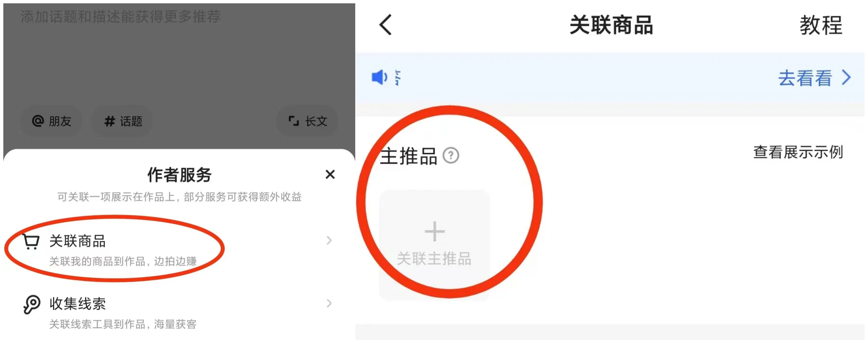Expand the chevron on 收集线索 row
Image resolution: width=868 pixels, height=346 pixels.
[x=329, y=303]
